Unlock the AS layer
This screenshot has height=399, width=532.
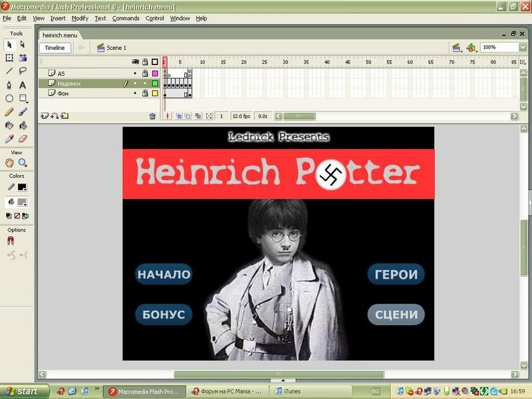pyautogui.click(x=145, y=73)
